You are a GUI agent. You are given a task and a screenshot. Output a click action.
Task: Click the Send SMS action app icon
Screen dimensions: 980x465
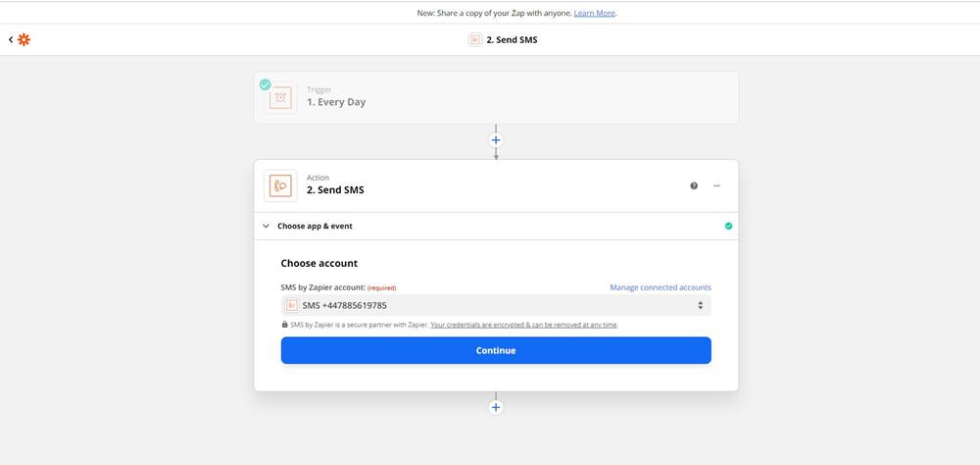click(x=280, y=185)
